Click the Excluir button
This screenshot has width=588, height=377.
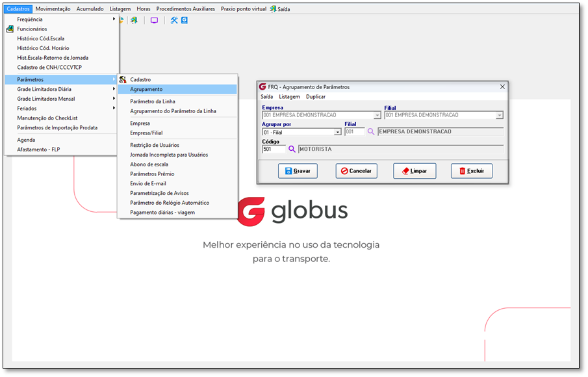[x=472, y=171]
